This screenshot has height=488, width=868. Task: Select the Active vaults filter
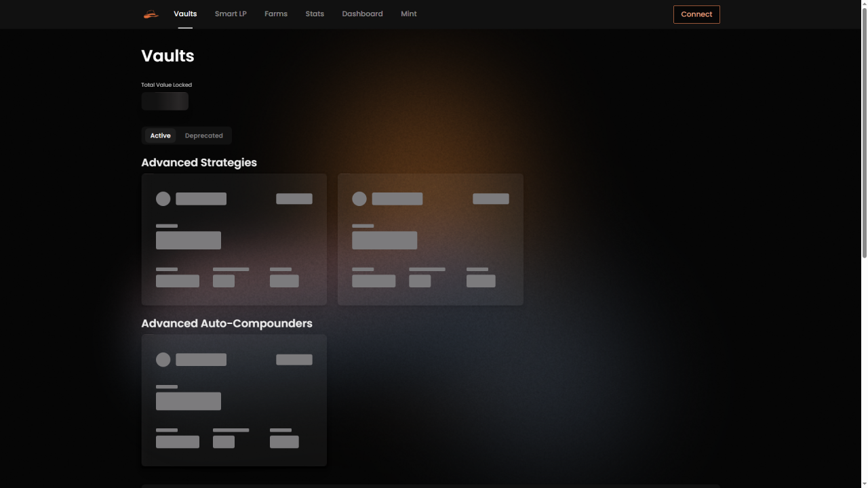coord(160,136)
